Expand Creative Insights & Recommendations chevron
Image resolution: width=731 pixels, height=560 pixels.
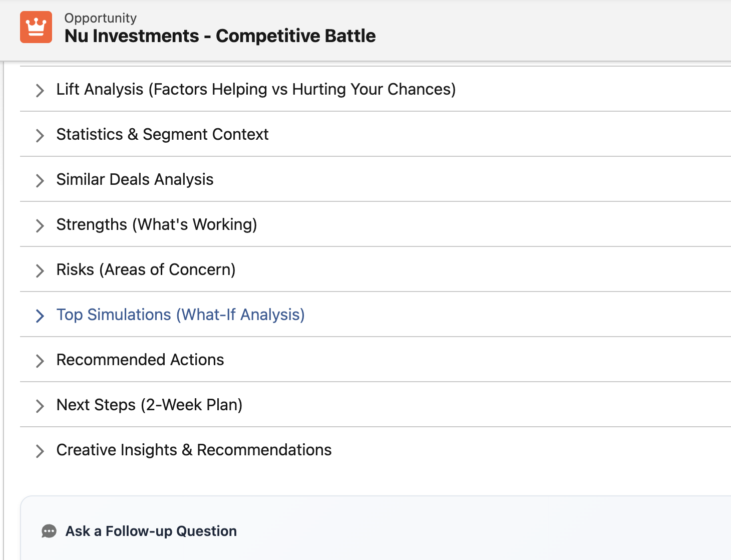point(40,451)
